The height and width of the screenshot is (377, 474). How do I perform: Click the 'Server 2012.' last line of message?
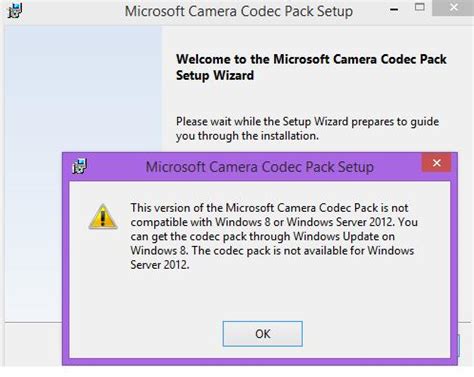point(160,265)
